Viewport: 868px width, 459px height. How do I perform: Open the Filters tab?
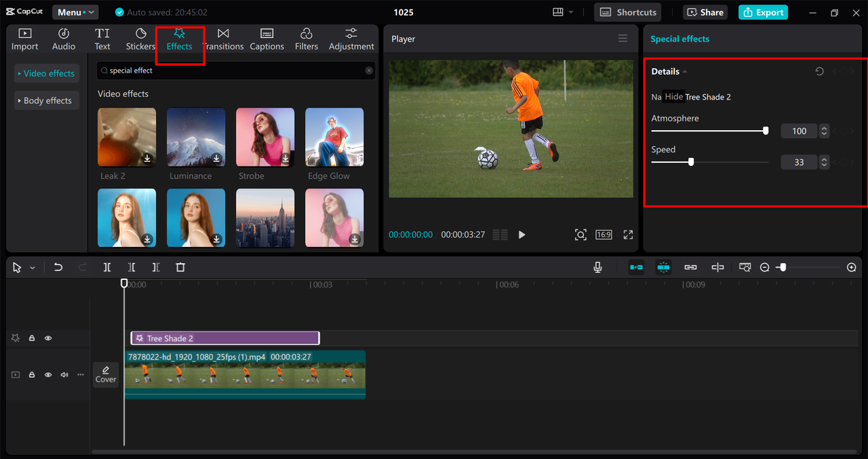tap(307, 39)
